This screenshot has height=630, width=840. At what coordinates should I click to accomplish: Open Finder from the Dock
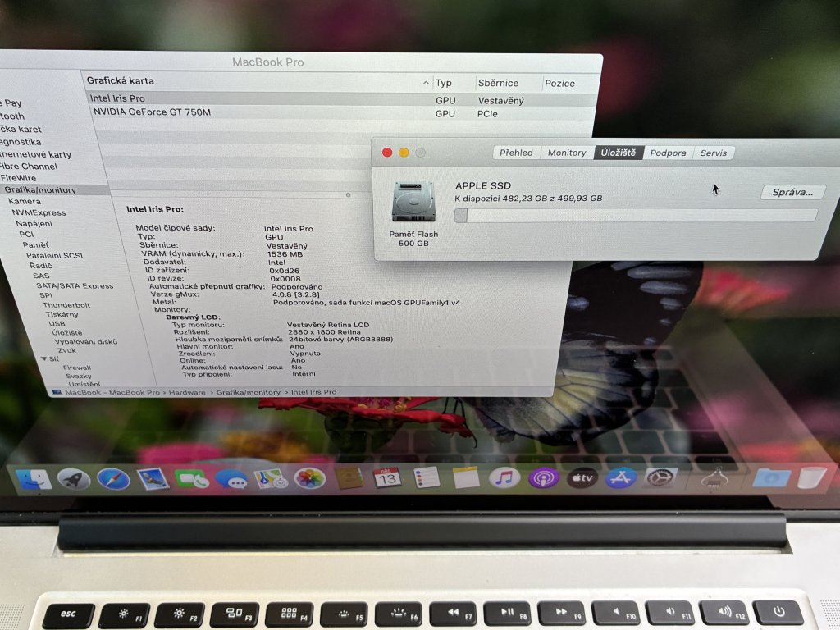click(34, 479)
